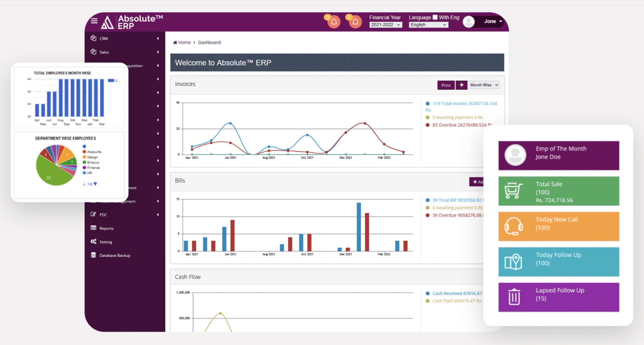Viewport: 644px width, 345px height.
Task: Check the With Eng checkbox
Action: pos(435,17)
